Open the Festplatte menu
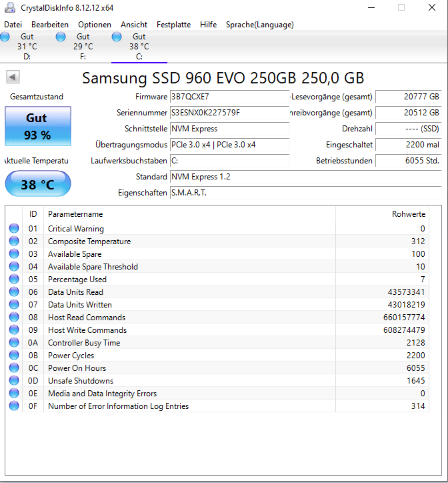The image size is (448, 483). pos(173,25)
